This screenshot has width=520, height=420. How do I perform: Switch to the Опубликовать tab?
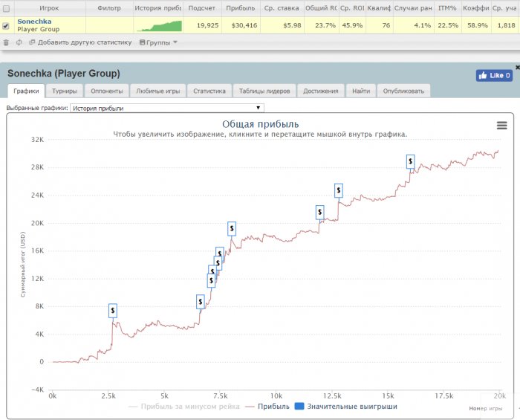403,91
